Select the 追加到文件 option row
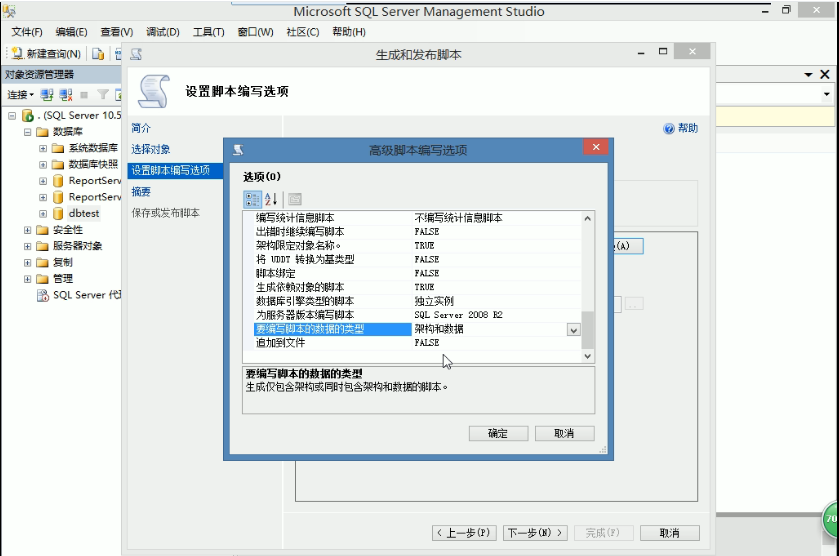Screen dimensions: 839x556 pos(417,343)
